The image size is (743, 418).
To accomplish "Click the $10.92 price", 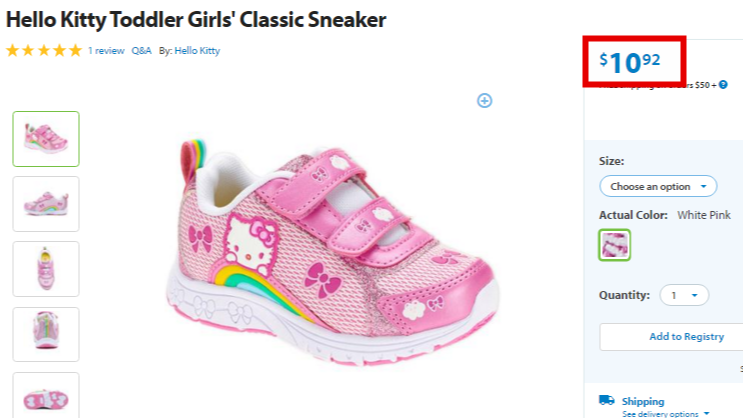I will (x=630, y=62).
